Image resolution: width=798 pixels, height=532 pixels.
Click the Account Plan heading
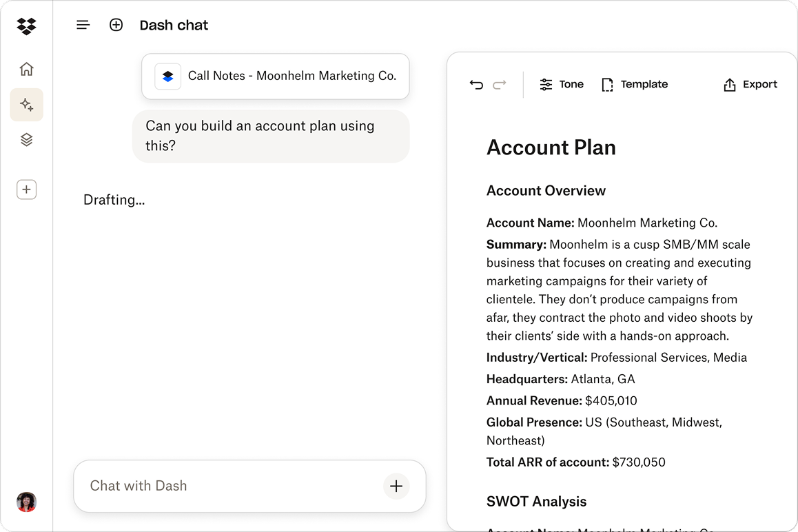(x=551, y=147)
